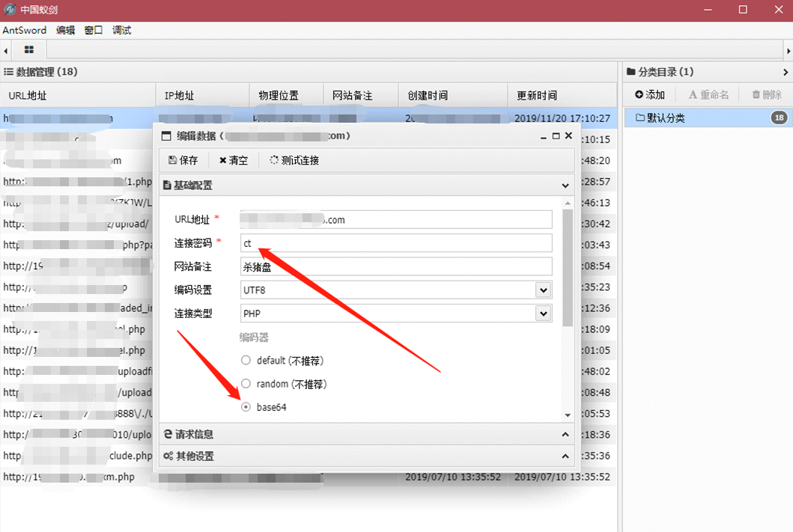
Task: Click the Add (添加) category button
Action: [650, 94]
